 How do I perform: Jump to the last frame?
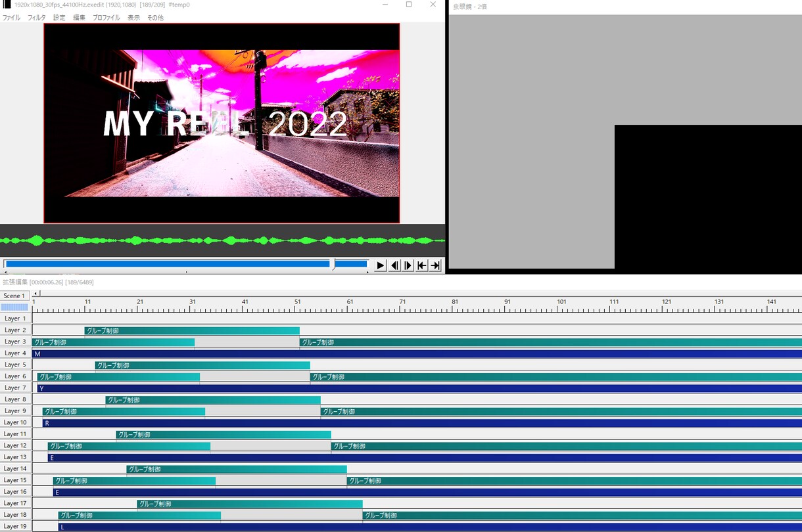[435, 265]
